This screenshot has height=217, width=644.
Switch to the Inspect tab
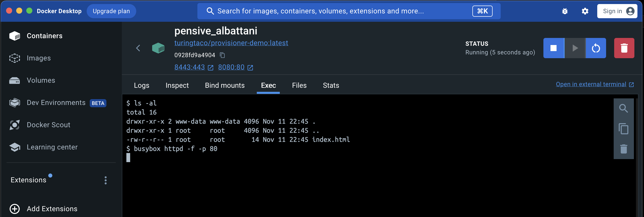click(x=177, y=85)
